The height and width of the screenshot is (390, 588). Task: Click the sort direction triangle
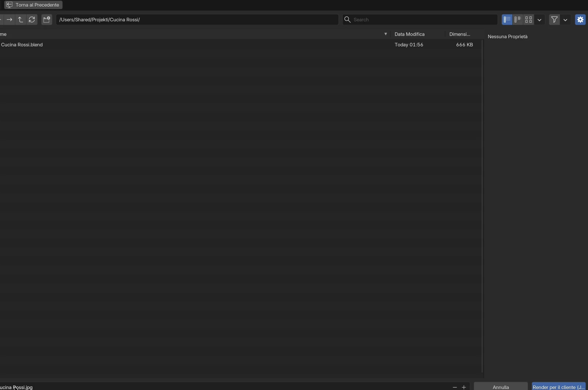(x=386, y=34)
